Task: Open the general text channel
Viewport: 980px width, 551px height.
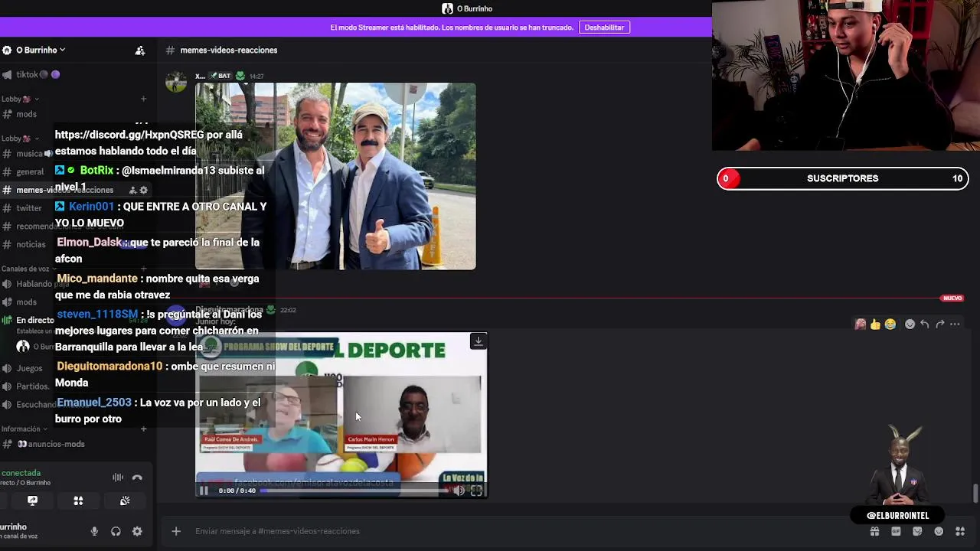Action: [x=30, y=171]
